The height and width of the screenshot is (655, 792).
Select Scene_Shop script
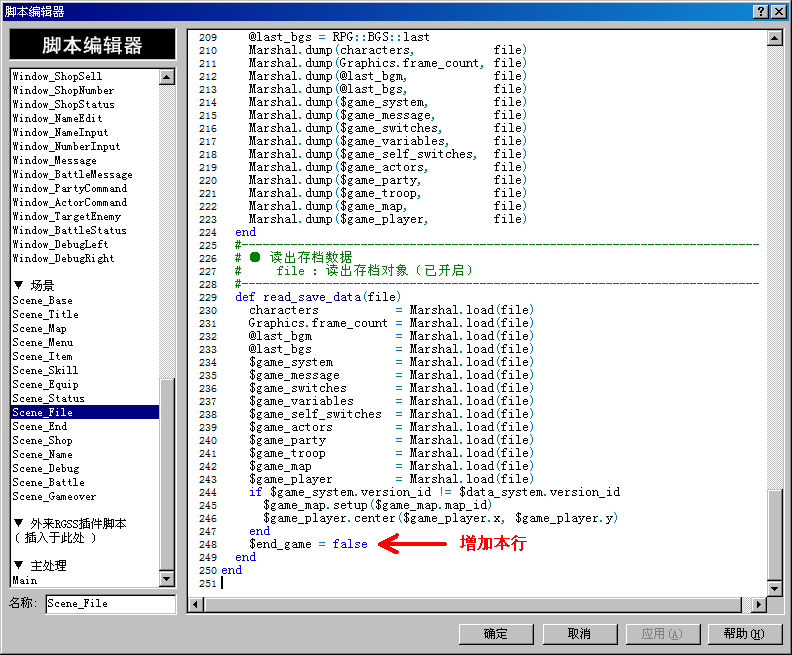(x=42, y=441)
